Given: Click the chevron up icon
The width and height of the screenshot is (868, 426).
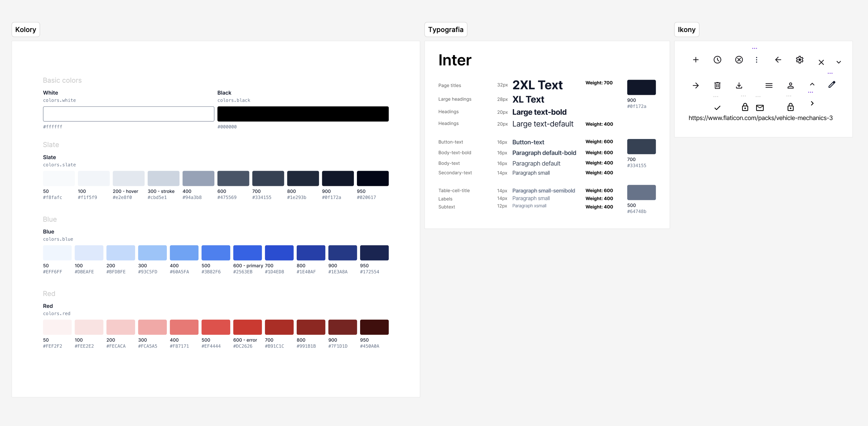Looking at the screenshot, I should (x=812, y=84).
